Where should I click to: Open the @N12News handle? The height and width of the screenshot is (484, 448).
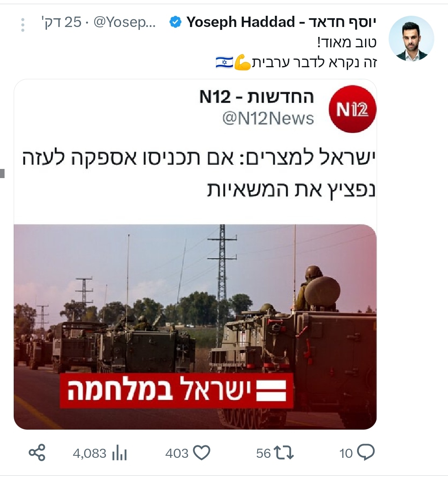click(268, 119)
